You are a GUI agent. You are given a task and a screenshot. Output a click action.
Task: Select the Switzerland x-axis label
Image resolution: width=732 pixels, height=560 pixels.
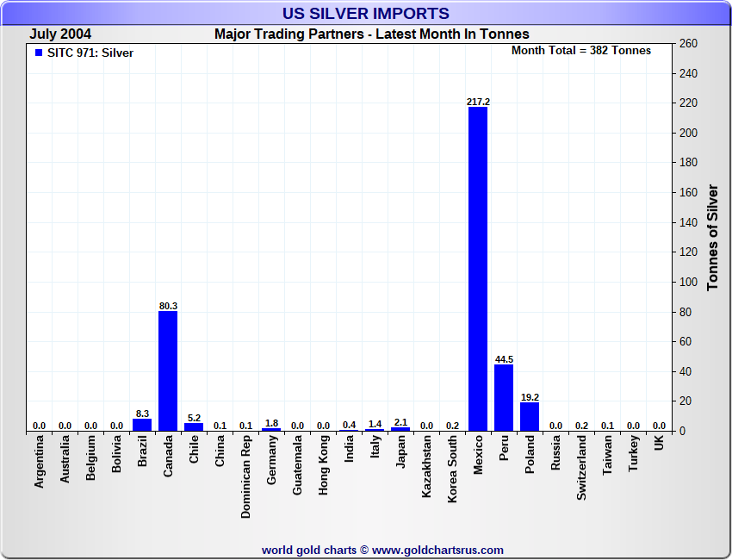581,468
